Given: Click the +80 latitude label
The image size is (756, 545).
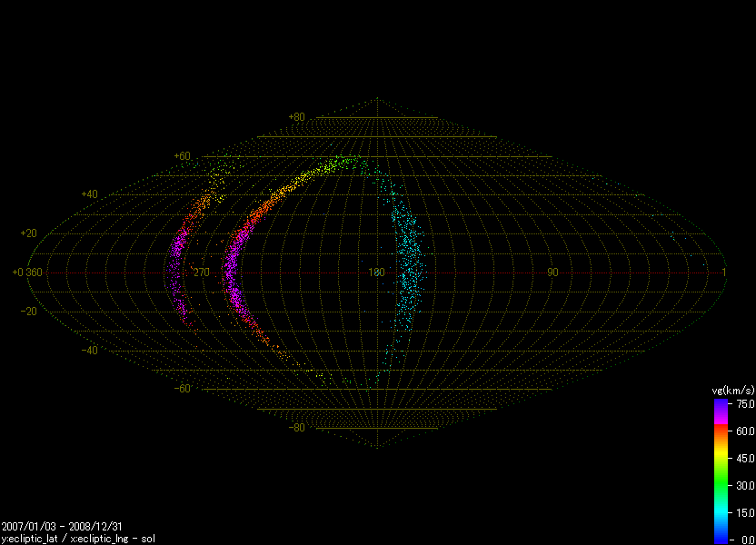Looking at the screenshot, I should tap(296, 117).
